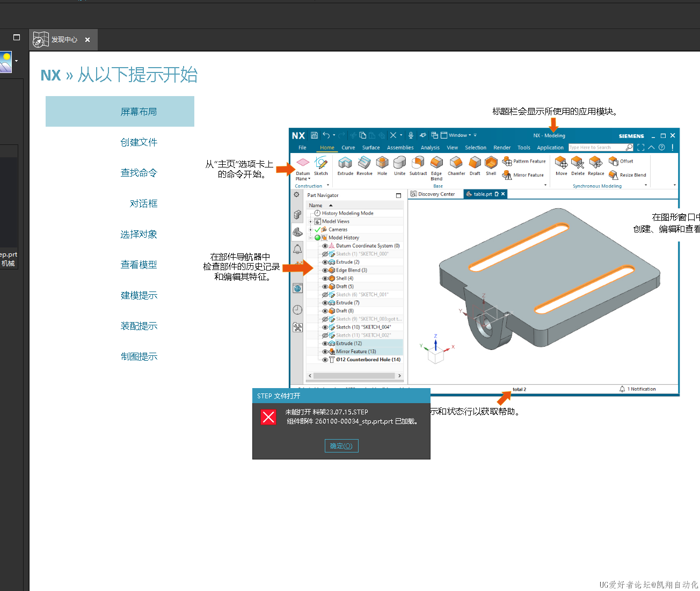Click the red error icon in the STEP dialog
This screenshot has width=700, height=591.
coord(268,417)
